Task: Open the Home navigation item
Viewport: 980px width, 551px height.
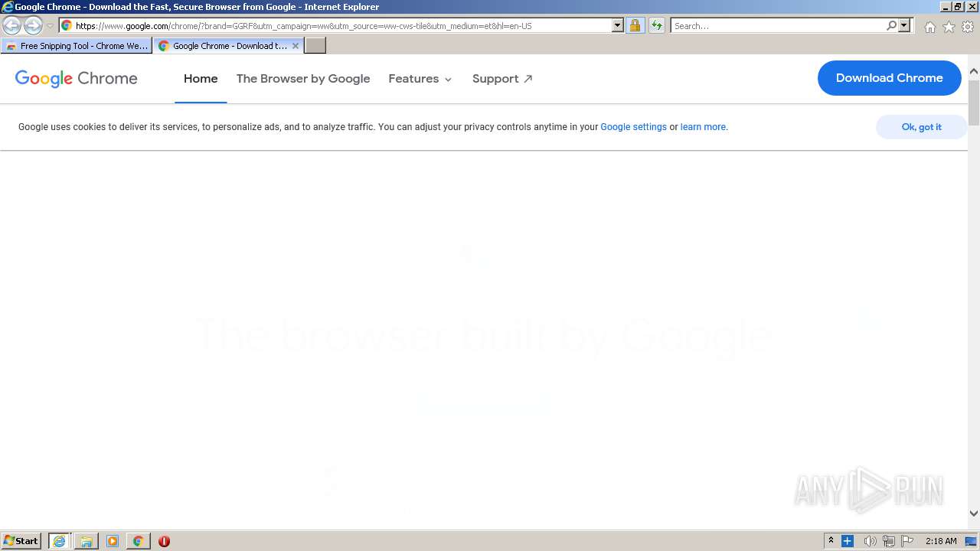Action: click(201, 79)
